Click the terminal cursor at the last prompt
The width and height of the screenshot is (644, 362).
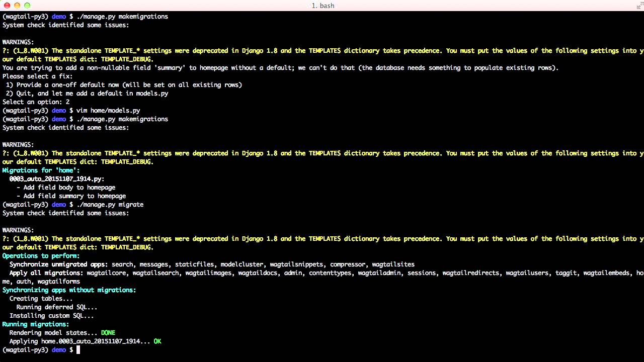coord(78,350)
